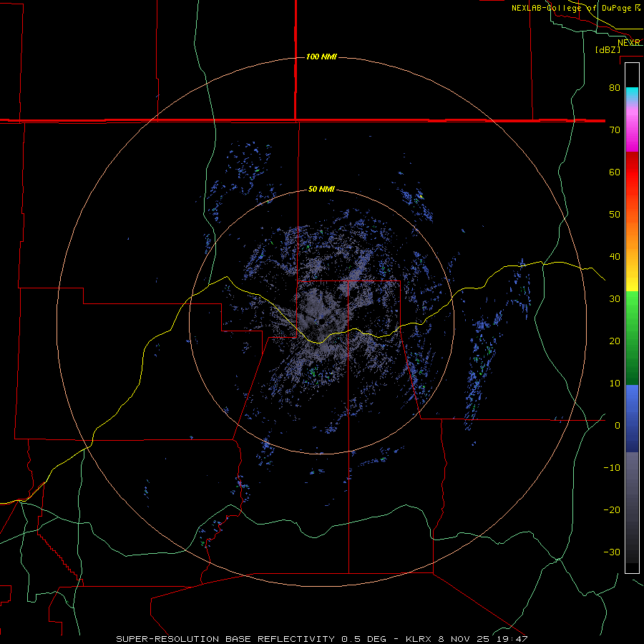Click the 70 value on the color scale
This screenshot has height=644, width=644.
[x=615, y=130]
